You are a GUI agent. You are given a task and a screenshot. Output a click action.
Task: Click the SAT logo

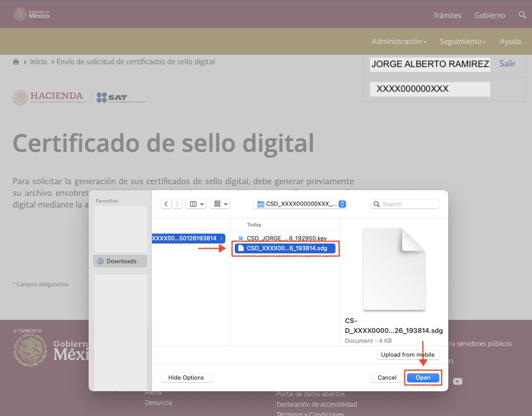click(121, 97)
